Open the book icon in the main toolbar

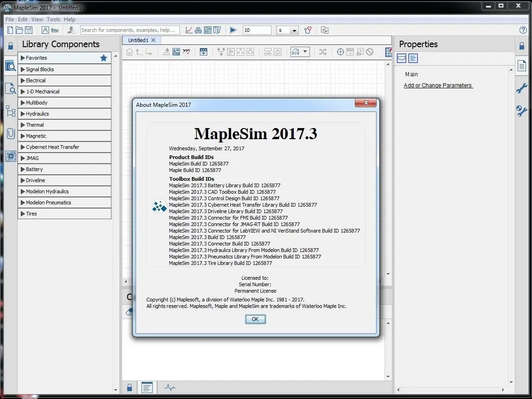[217, 30]
